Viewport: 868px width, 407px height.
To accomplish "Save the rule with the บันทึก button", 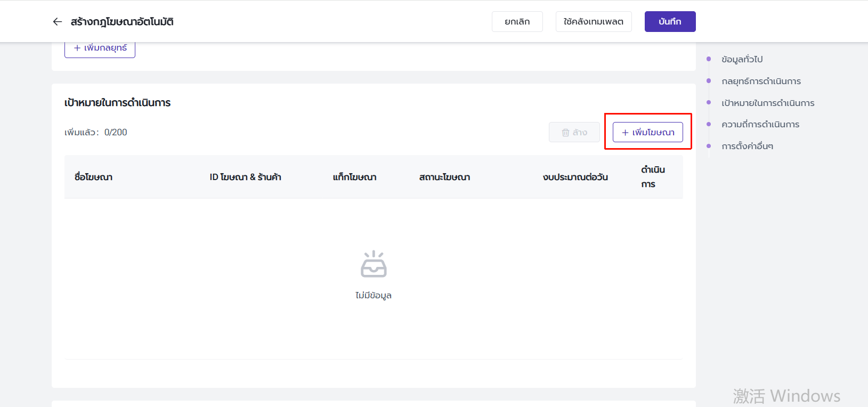I will click(x=670, y=22).
